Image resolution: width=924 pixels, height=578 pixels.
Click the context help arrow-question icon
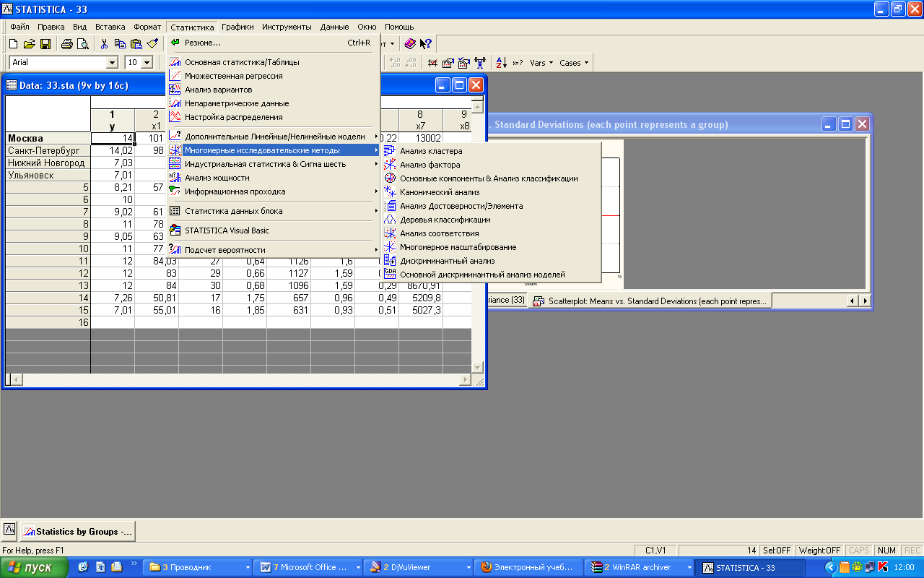pos(426,43)
